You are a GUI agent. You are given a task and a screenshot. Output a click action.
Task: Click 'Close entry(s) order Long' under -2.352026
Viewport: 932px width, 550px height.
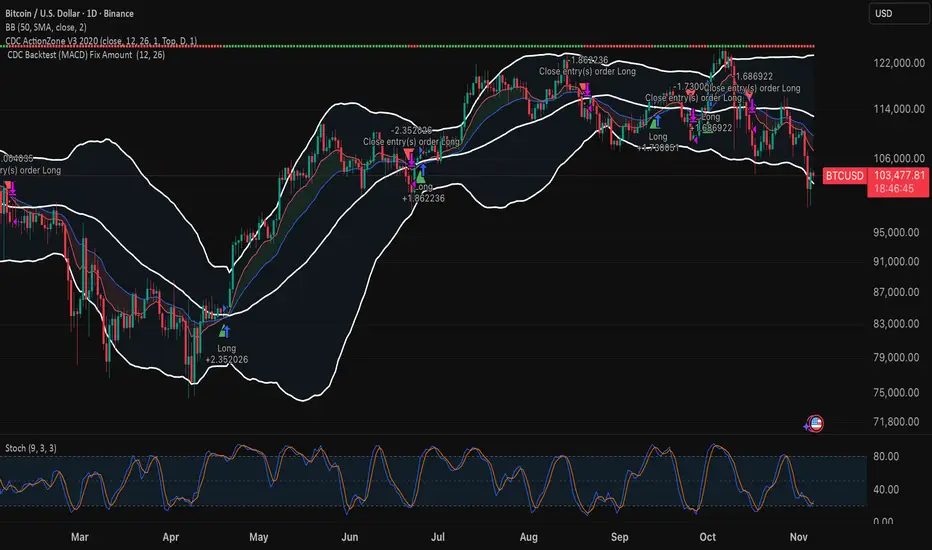pos(411,142)
